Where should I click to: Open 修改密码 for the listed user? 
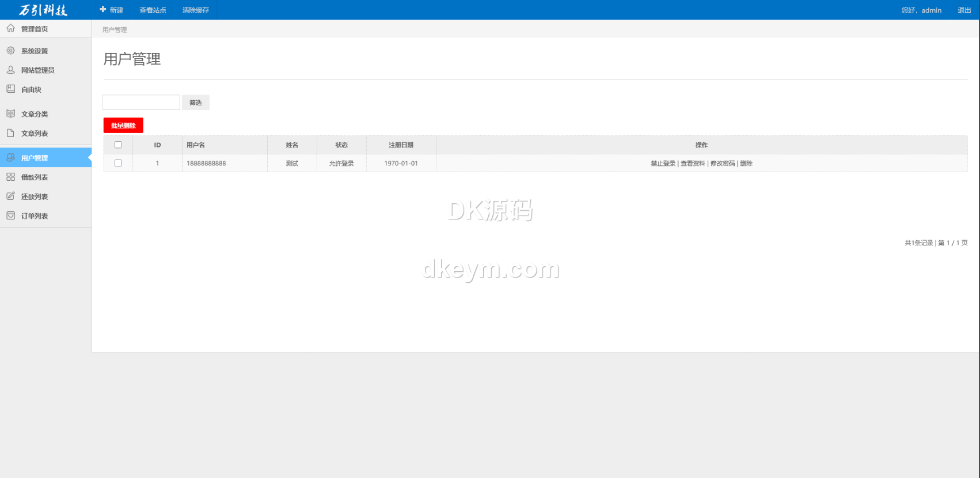[x=722, y=164]
